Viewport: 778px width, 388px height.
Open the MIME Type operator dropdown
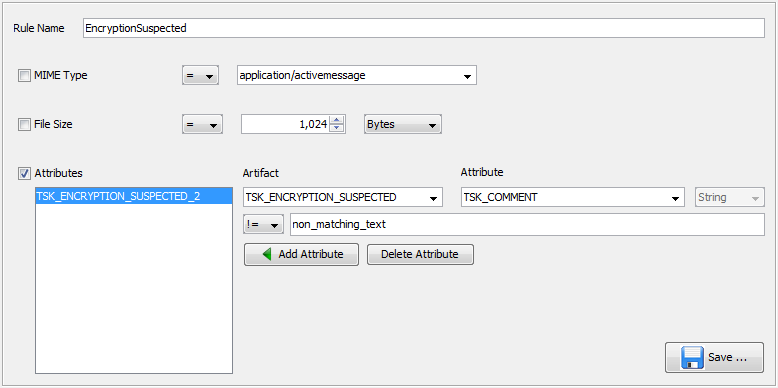(x=200, y=76)
